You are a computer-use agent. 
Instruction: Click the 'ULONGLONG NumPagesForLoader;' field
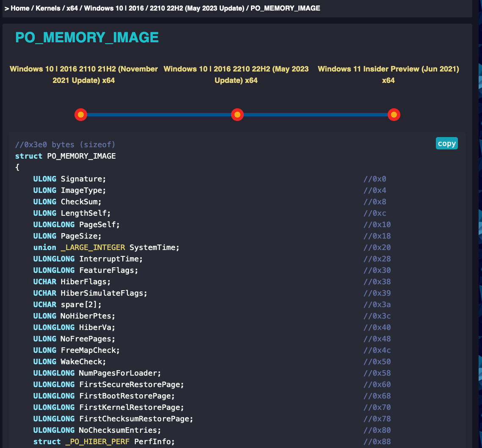coord(97,373)
